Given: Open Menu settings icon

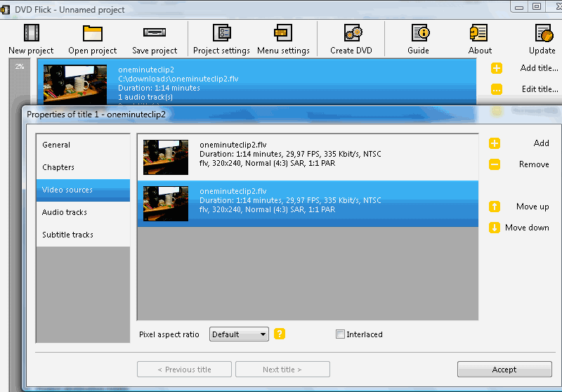Looking at the screenshot, I should [x=283, y=32].
